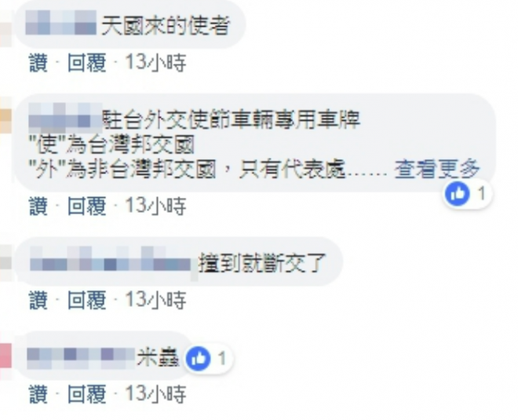
Task: Open 13小時 timestamp under 撞到就斷交了
Action: [155, 300]
